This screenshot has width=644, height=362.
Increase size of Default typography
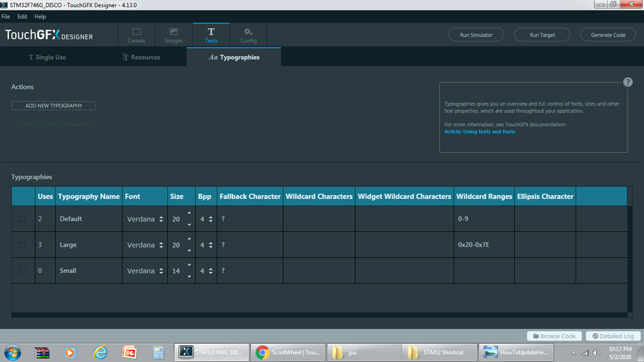pos(190,213)
